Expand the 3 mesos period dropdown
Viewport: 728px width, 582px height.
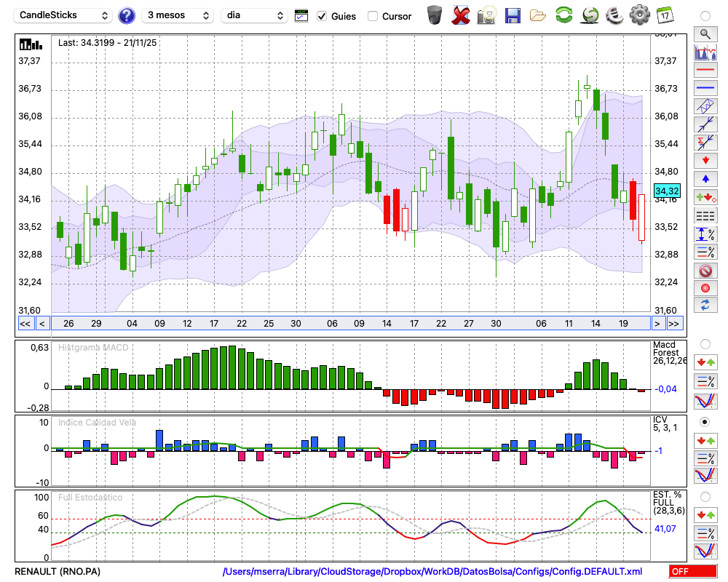177,15
